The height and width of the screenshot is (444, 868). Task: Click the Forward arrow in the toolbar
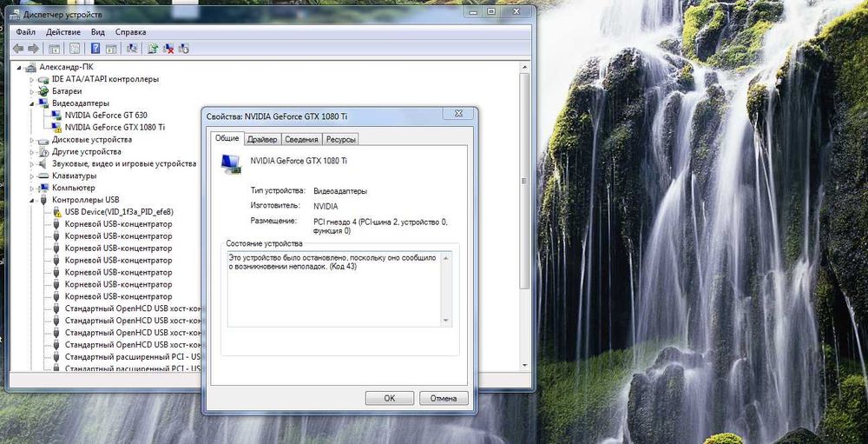(33, 49)
